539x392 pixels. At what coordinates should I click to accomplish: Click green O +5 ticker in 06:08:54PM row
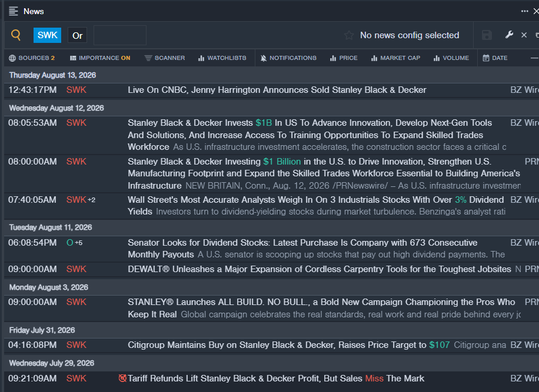pos(74,243)
